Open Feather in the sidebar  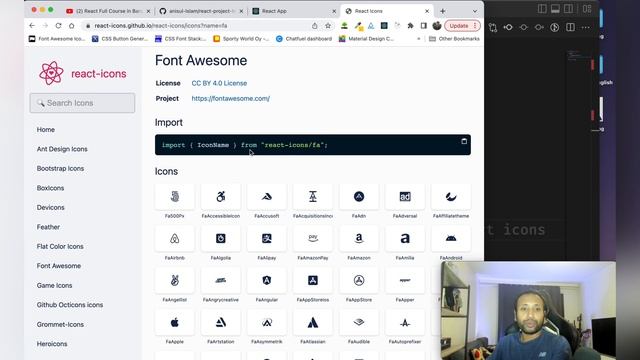point(48,227)
